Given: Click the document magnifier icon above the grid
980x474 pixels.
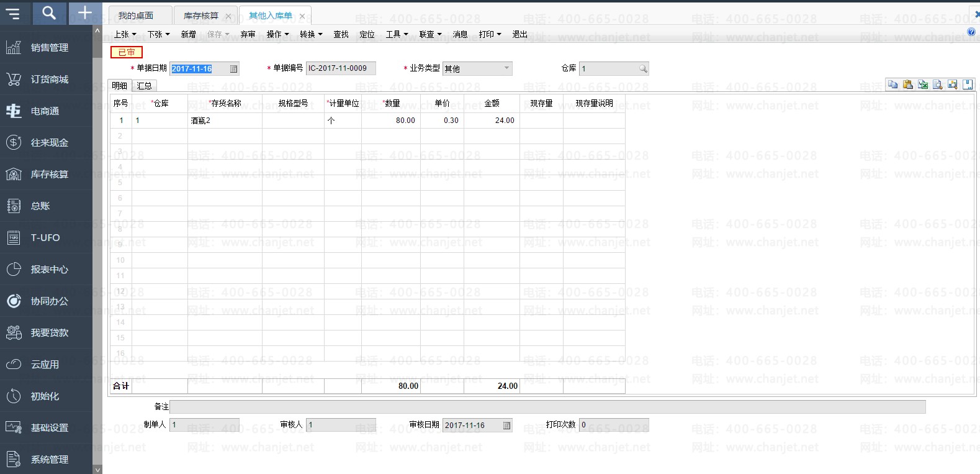Looking at the screenshot, I should (x=938, y=84).
